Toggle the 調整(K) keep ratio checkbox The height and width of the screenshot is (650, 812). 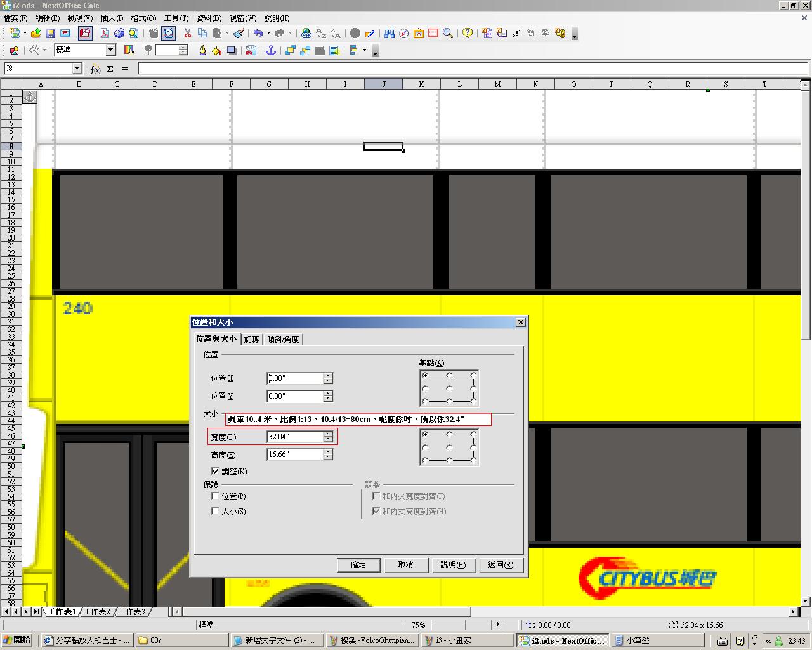click(215, 471)
